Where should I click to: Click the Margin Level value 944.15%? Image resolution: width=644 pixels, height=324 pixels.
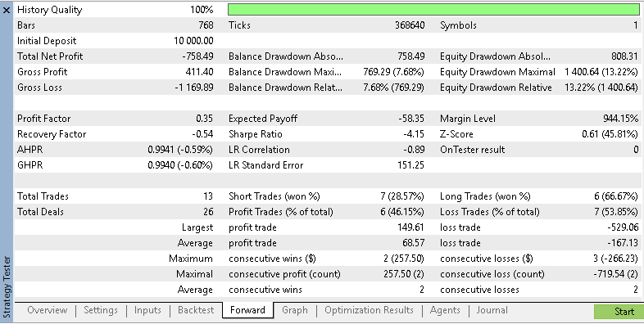[620, 119]
